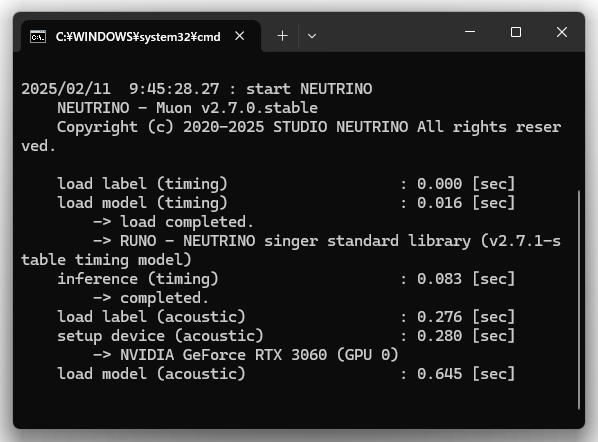Click the 0.016 [sec] timing value

click(466, 203)
